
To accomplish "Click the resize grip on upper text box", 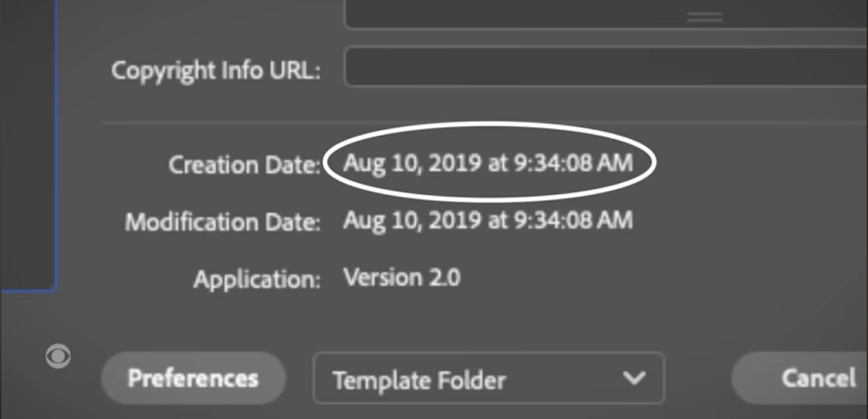I will pyautogui.click(x=705, y=17).
